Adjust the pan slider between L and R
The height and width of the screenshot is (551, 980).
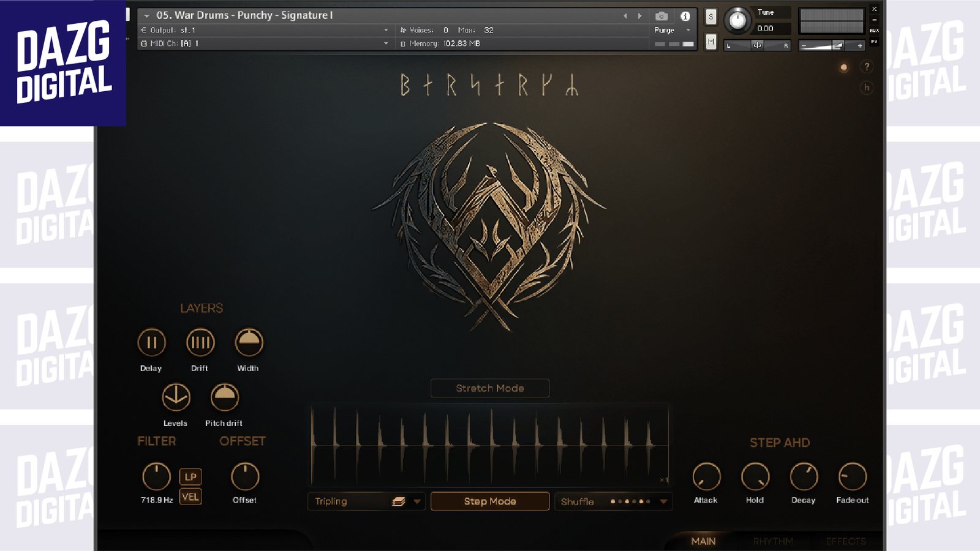tap(757, 45)
